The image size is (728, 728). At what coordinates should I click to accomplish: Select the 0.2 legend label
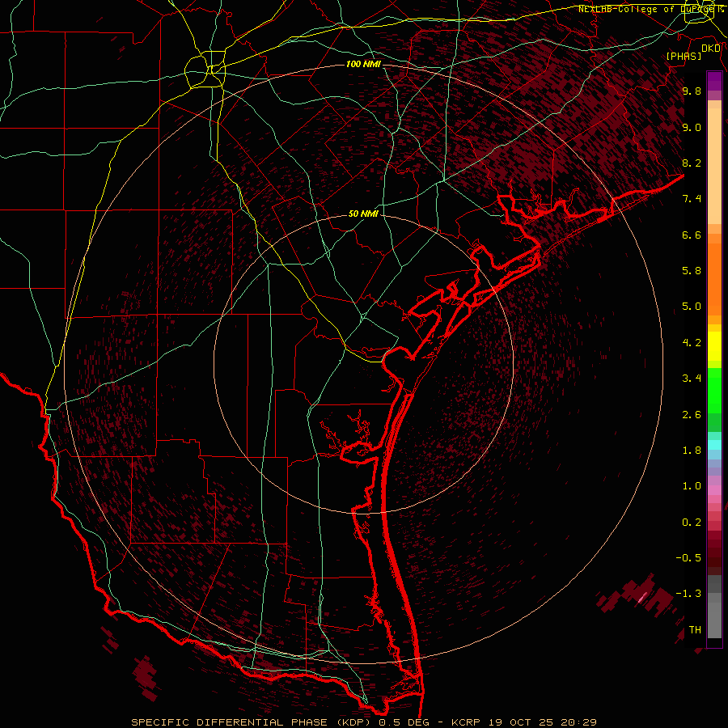click(692, 523)
